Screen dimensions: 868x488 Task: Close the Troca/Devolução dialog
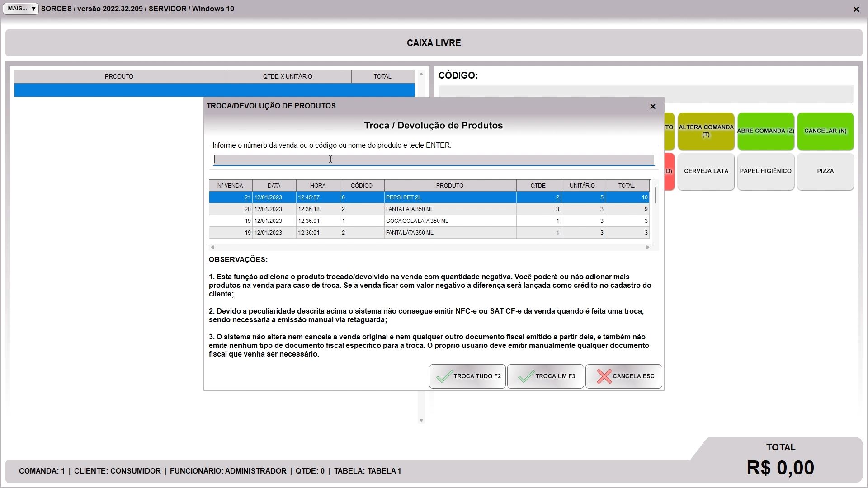coord(652,106)
